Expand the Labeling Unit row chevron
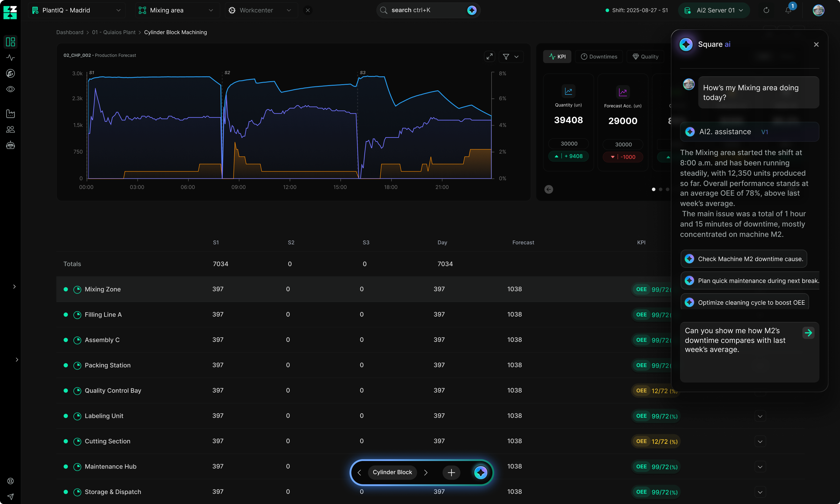 click(x=760, y=416)
